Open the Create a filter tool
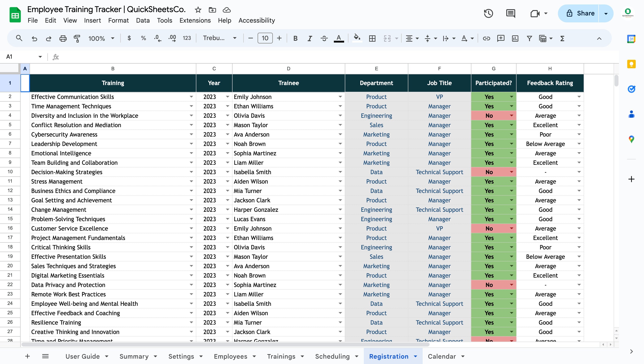Image resolution: width=644 pixels, height=364 pixels. (x=529, y=38)
